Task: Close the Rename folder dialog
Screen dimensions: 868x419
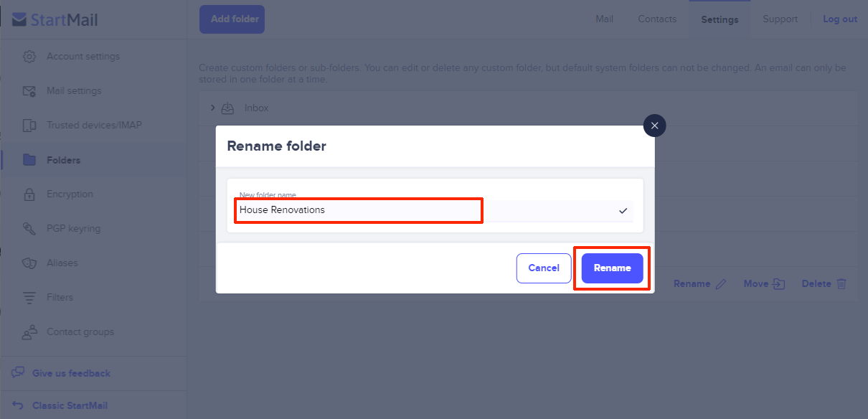Action: pyautogui.click(x=654, y=126)
